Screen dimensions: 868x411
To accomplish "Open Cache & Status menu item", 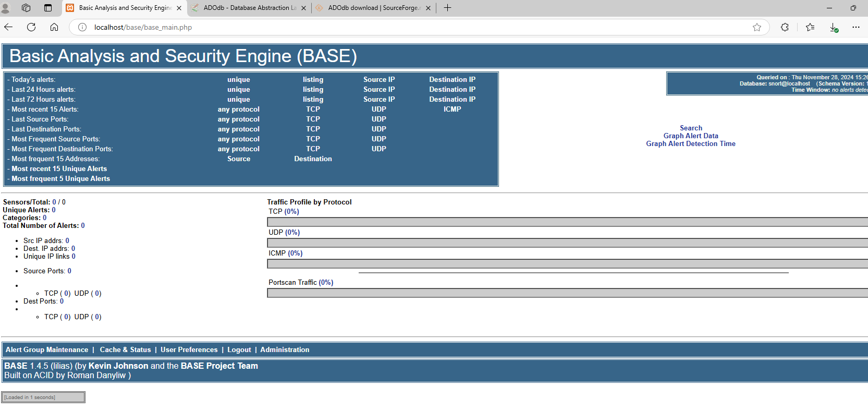I will 125,349.
